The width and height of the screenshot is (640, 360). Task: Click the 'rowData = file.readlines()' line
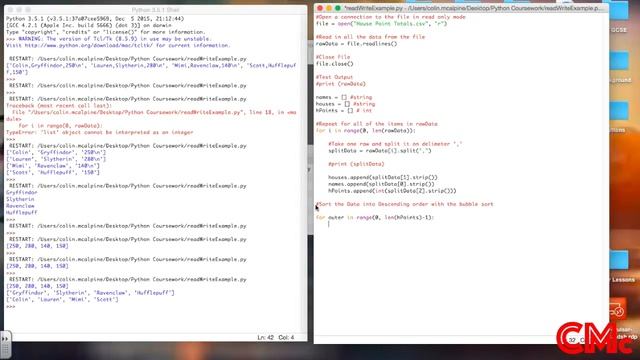click(x=356, y=44)
